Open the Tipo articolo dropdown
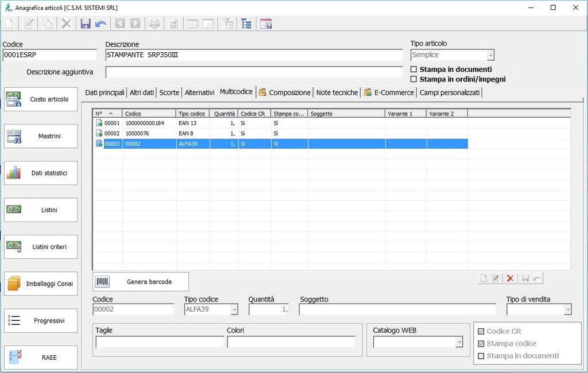The width and height of the screenshot is (588, 373). [490, 55]
